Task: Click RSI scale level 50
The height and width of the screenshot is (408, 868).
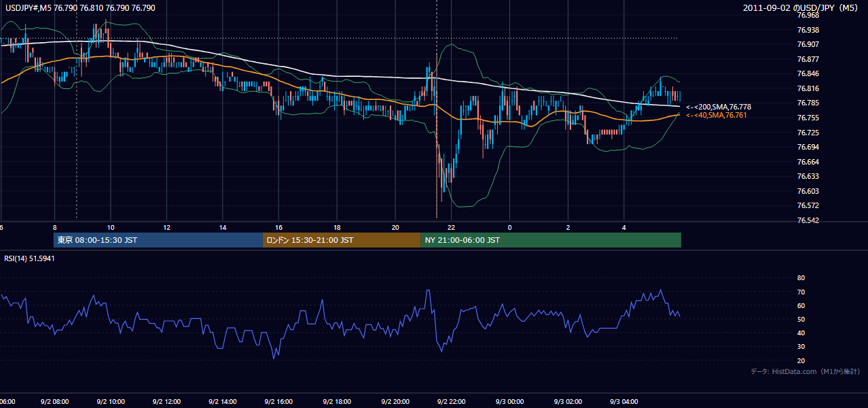Action: click(x=801, y=319)
